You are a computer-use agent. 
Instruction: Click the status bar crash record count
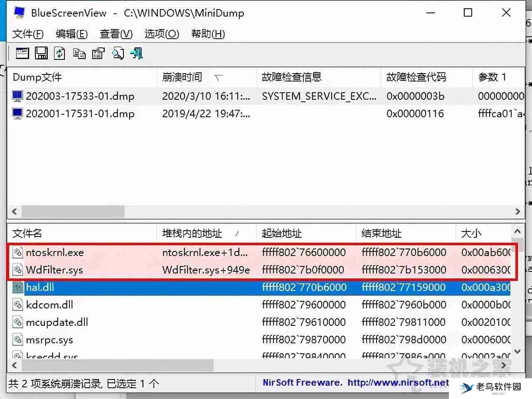(x=84, y=383)
